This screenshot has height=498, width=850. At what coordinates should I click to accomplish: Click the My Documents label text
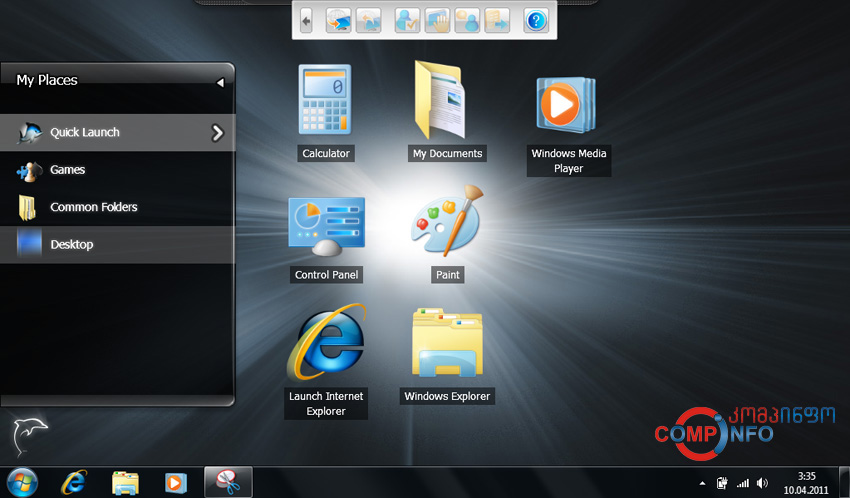click(x=447, y=153)
